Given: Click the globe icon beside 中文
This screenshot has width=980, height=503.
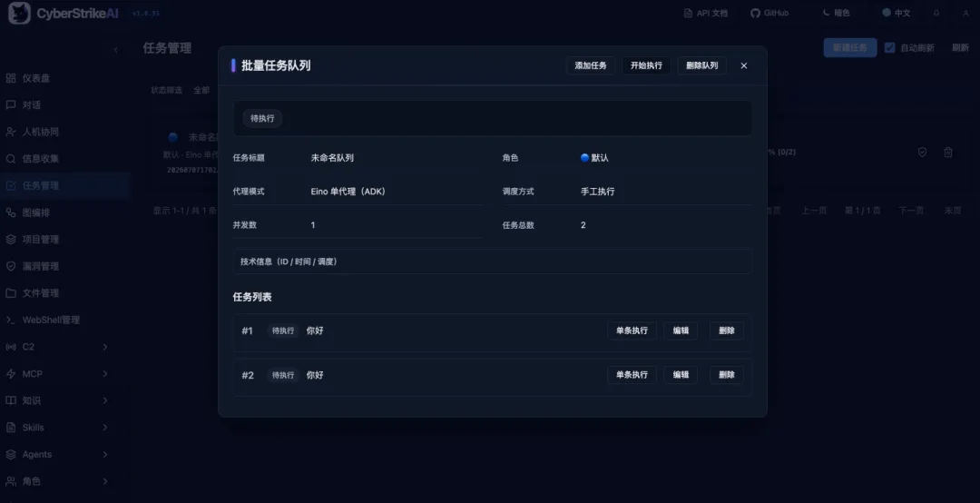Looking at the screenshot, I should pyautogui.click(x=887, y=13).
